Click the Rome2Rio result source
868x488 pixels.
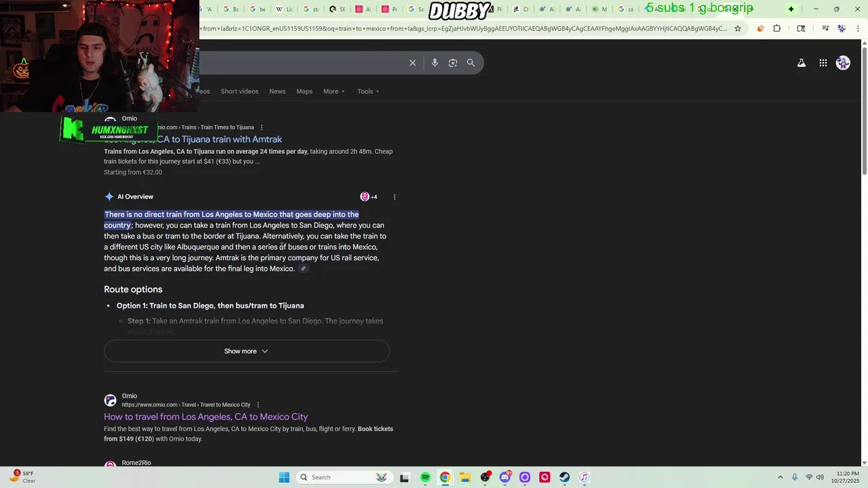[x=136, y=463]
